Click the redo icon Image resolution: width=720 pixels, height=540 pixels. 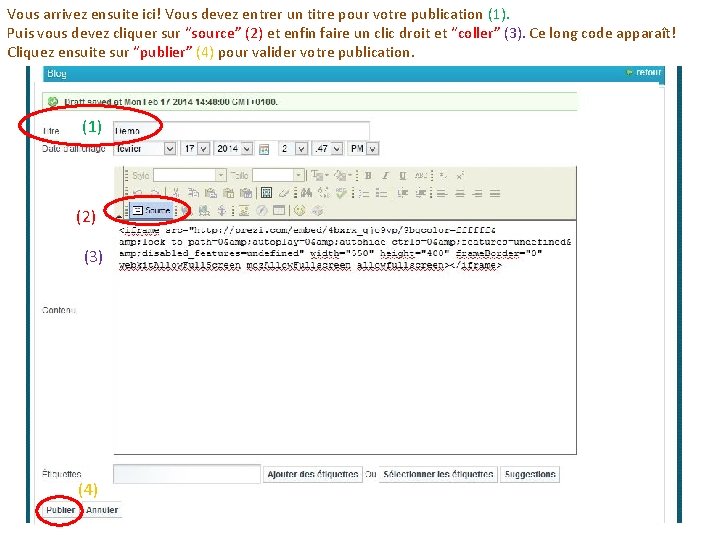tap(155, 193)
